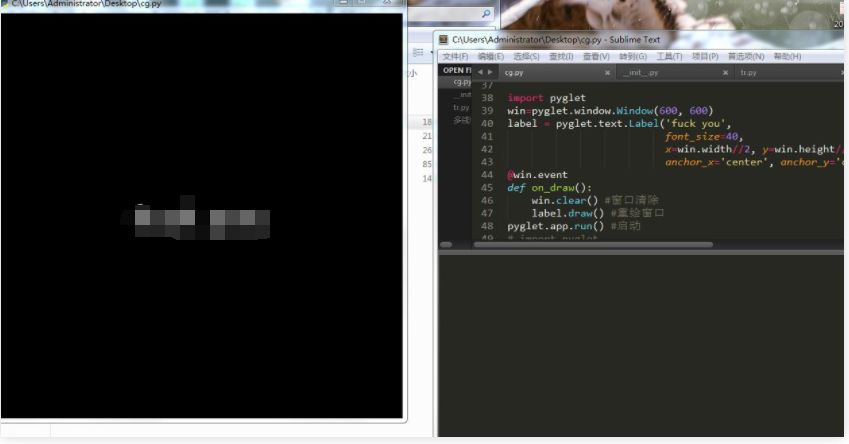
Task: Open the 查找(I) menu
Action: [x=561, y=56]
